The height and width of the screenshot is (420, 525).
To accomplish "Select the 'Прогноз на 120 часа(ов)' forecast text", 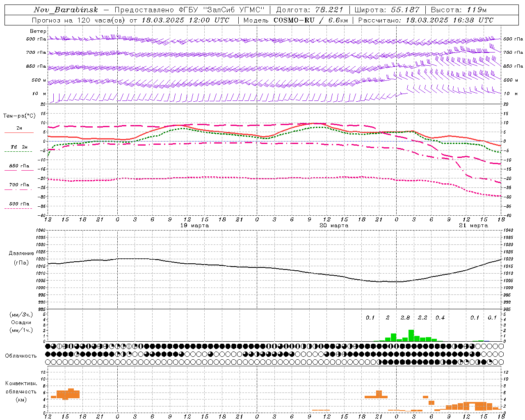I will point(79,20).
